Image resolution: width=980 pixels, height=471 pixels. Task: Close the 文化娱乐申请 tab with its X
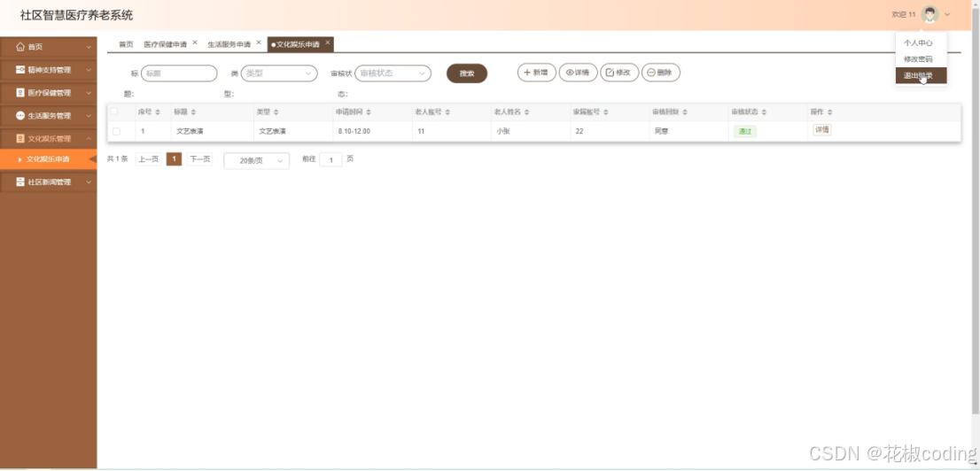click(x=328, y=42)
